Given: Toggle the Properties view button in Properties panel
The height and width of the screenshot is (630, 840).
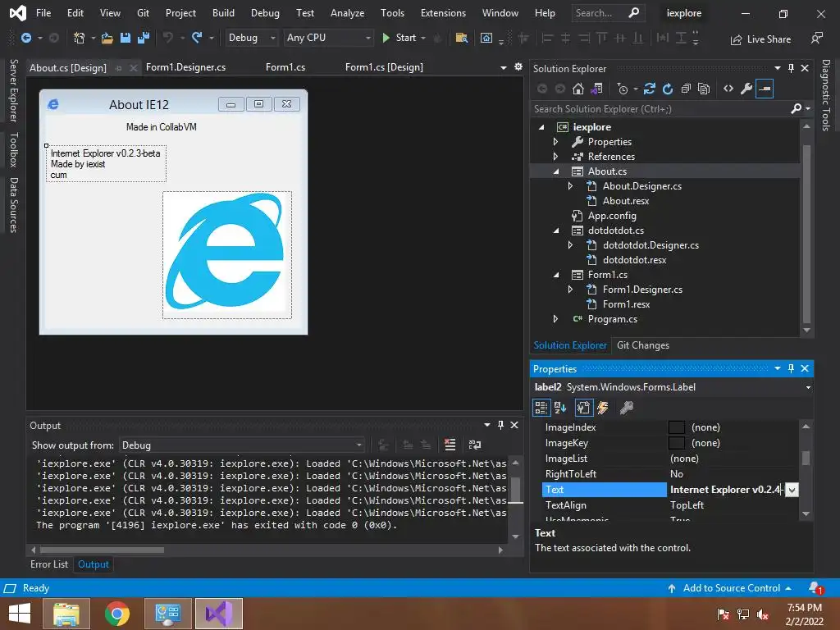Looking at the screenshot, I should [x=583, y=408].
